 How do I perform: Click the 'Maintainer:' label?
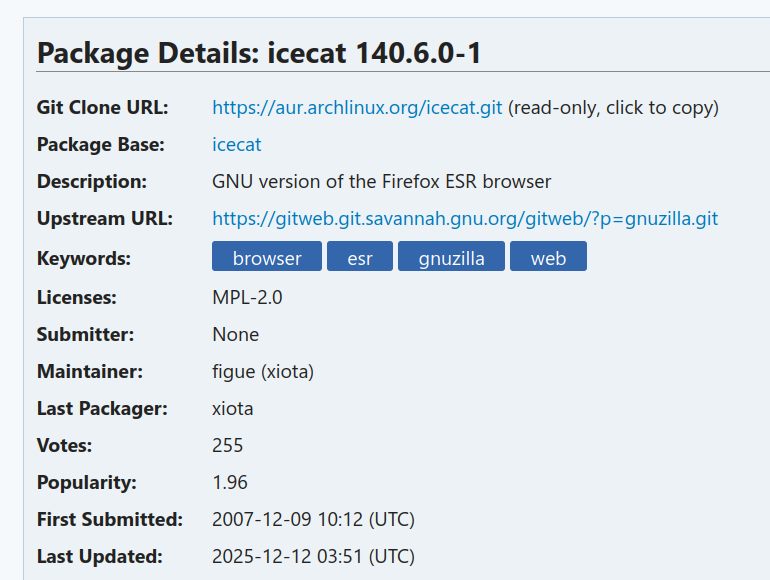(90, 372)
